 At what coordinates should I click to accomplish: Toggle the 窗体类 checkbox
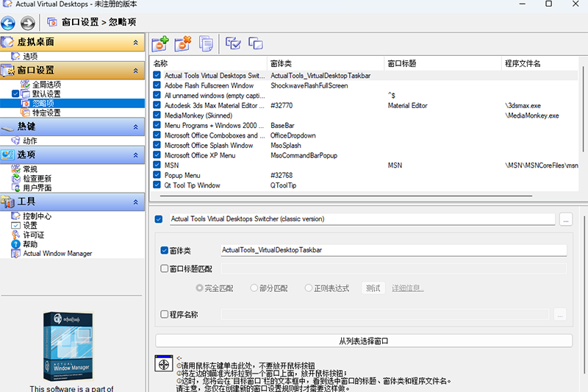tap(164, 250)
